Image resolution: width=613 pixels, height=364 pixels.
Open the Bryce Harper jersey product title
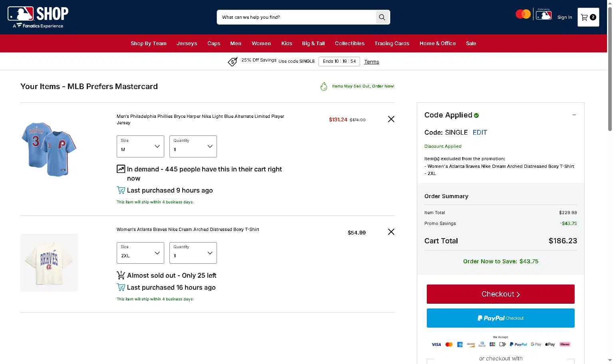click(200, 119)
